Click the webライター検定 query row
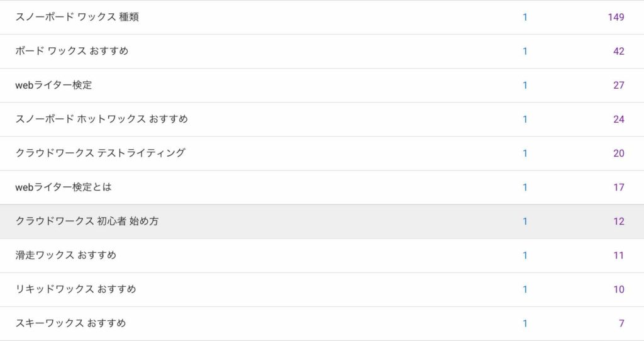 322,86
